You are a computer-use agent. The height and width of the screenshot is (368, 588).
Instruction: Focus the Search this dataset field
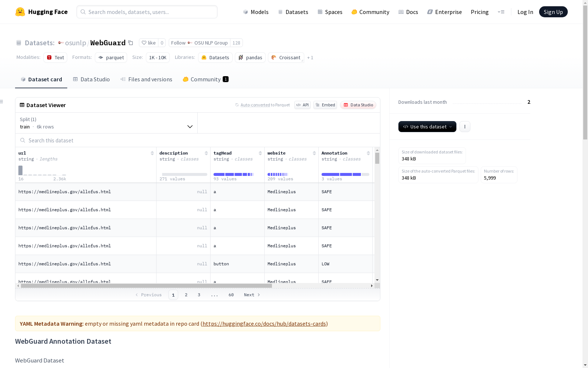coord(198,140)
